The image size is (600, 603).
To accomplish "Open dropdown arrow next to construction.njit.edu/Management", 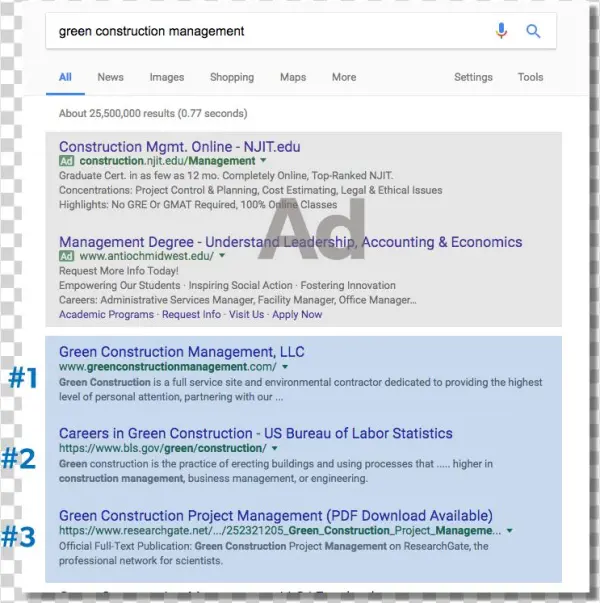I will tap(263, 160).
